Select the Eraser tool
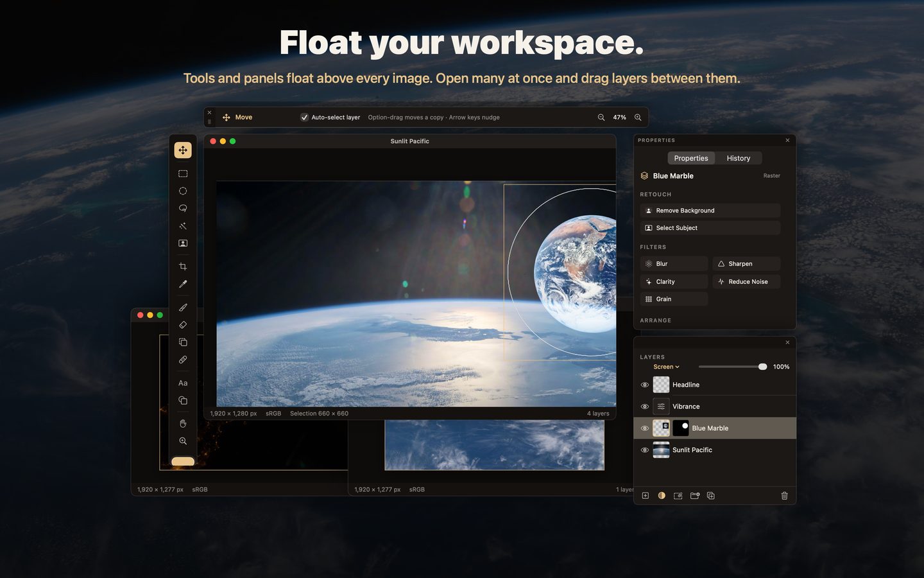Image resolution: width=924 pixels, height=578 pixels. tap(183, 325)
